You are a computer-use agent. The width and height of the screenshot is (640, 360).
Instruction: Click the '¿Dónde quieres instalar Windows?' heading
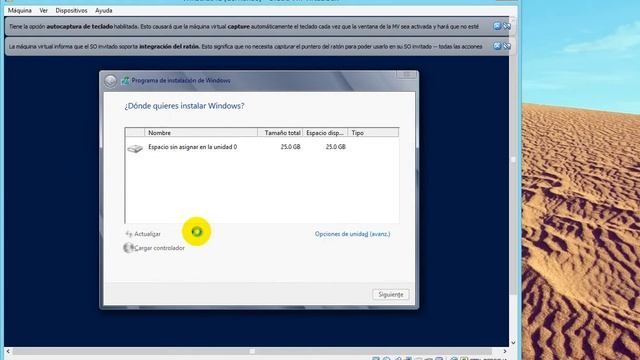(184, 106)
